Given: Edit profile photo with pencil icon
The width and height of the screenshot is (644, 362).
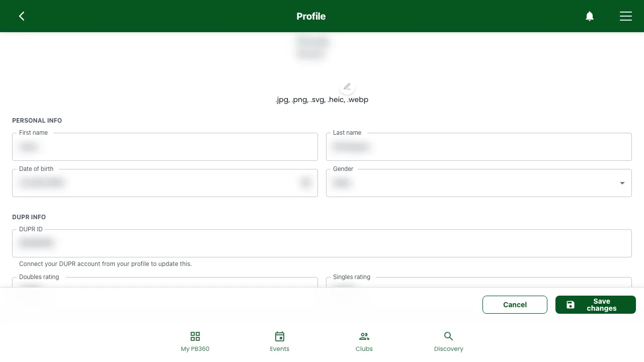Looking at the screenshot, I should tap(347, 86).
